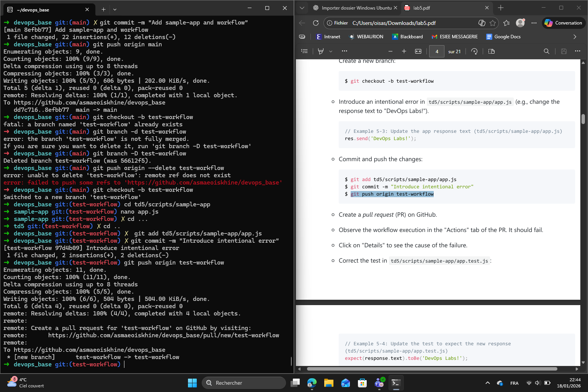Open Windows Terminal from the taskbar
The image size is (588, 392).
point(396,382)
